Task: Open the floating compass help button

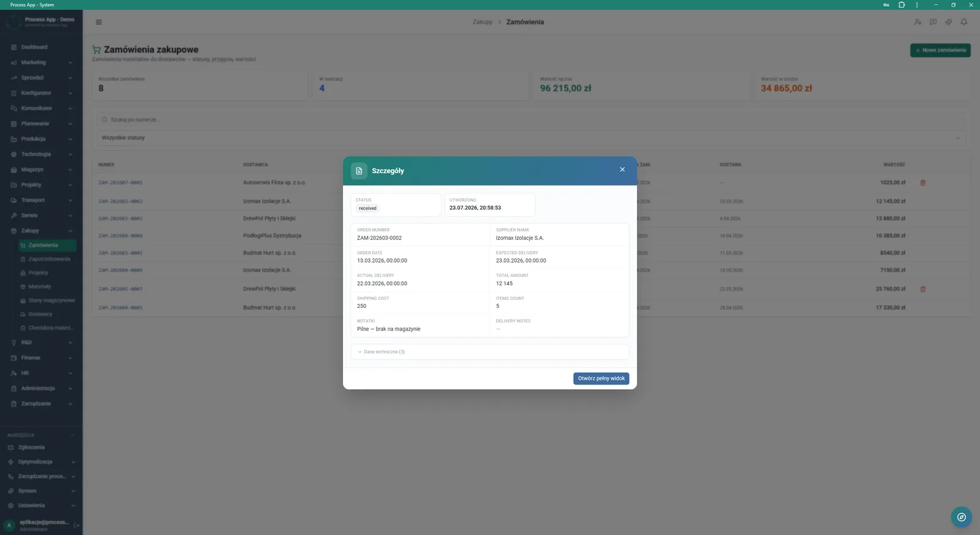Action: click(962, 517)
